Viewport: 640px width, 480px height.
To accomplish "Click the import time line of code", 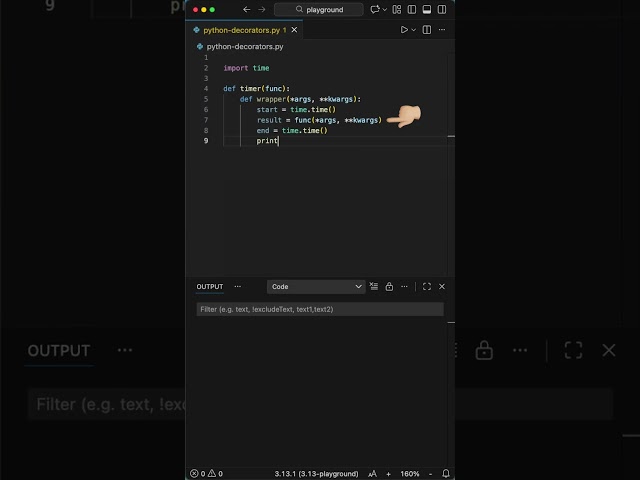I will [x=246, y=68].
